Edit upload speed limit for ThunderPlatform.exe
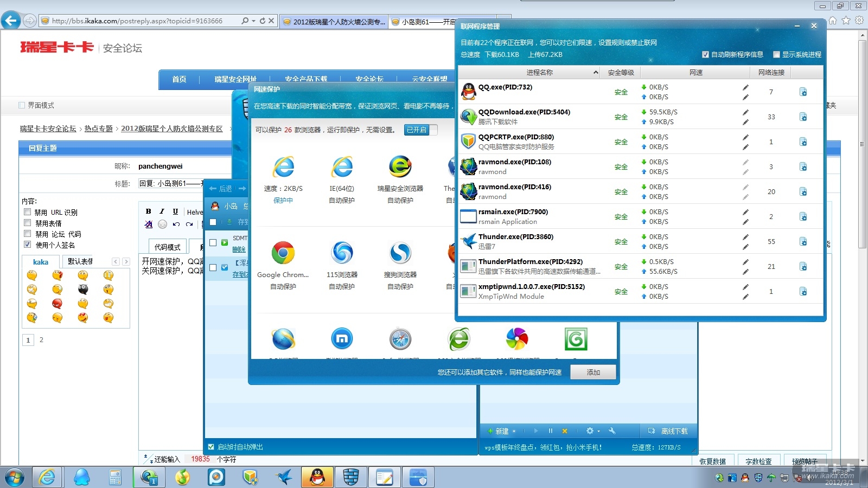The width and height of the screenshot is (868, 488). pos(745,272)
